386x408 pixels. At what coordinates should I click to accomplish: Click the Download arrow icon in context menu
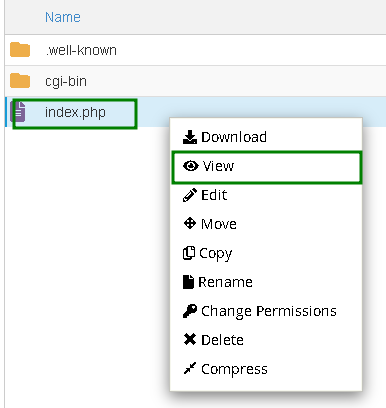pos(190,137)
